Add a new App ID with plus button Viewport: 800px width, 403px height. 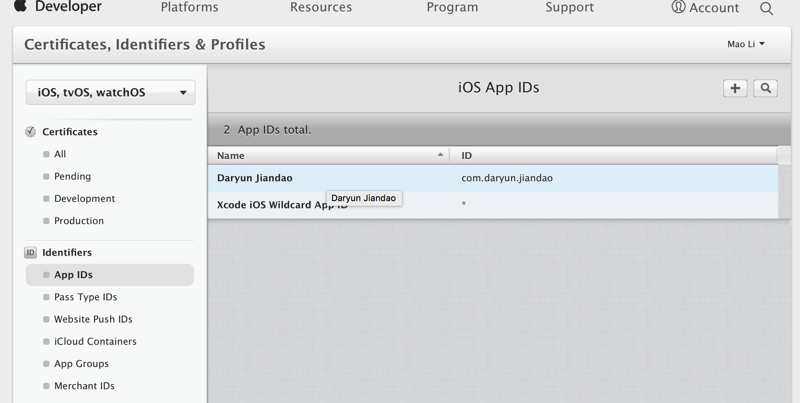735,88
